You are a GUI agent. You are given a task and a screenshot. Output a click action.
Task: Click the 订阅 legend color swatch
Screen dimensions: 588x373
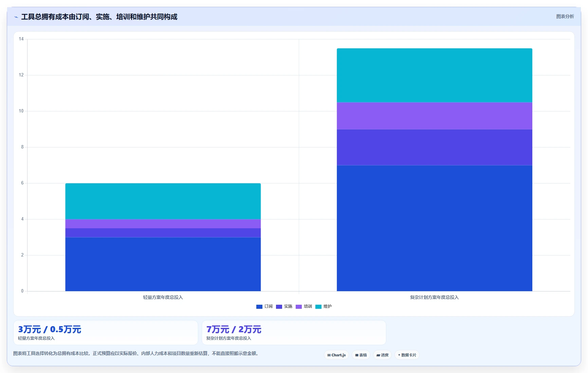259,307
